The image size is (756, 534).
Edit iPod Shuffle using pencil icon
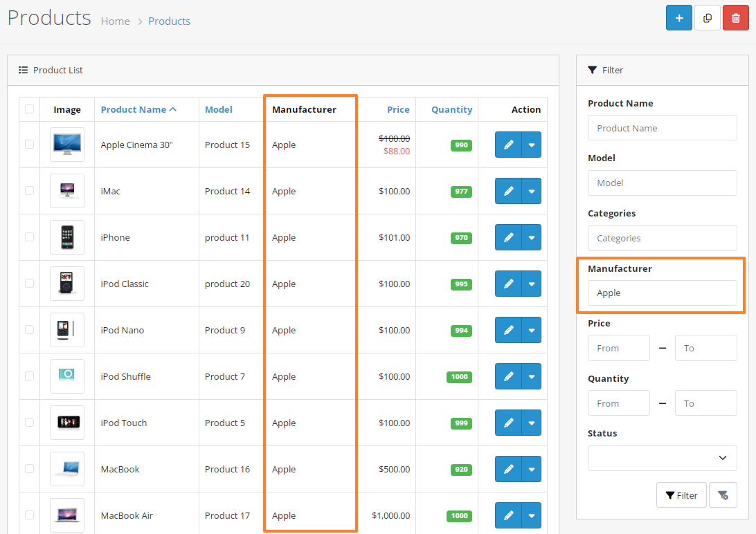tap(508, 376)
